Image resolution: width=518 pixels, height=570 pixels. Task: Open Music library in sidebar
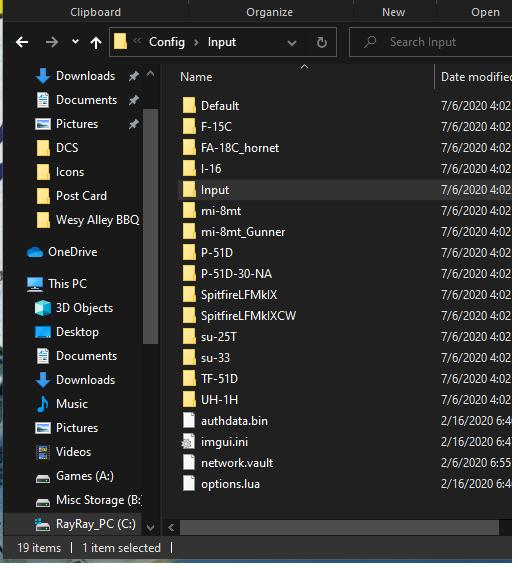(62, 404)
